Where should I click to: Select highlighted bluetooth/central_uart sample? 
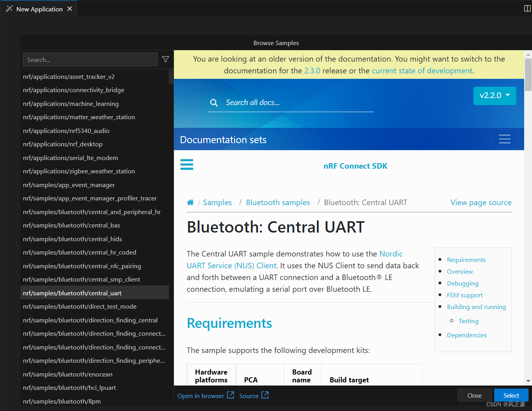click(x=95, y=293)
